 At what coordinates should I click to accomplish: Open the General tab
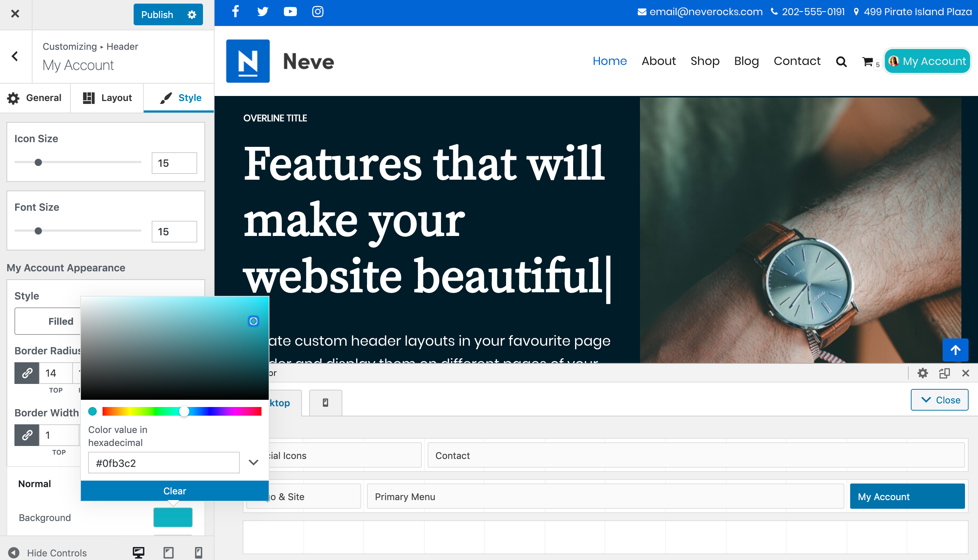pos(35,98)
